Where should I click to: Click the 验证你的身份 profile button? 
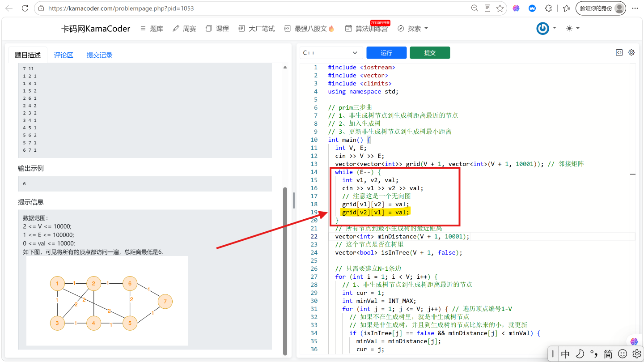pyautogui.click(x=601, y=8)
